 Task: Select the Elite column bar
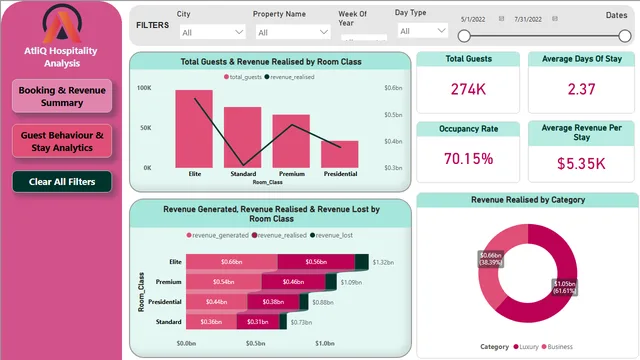[194, 129]
